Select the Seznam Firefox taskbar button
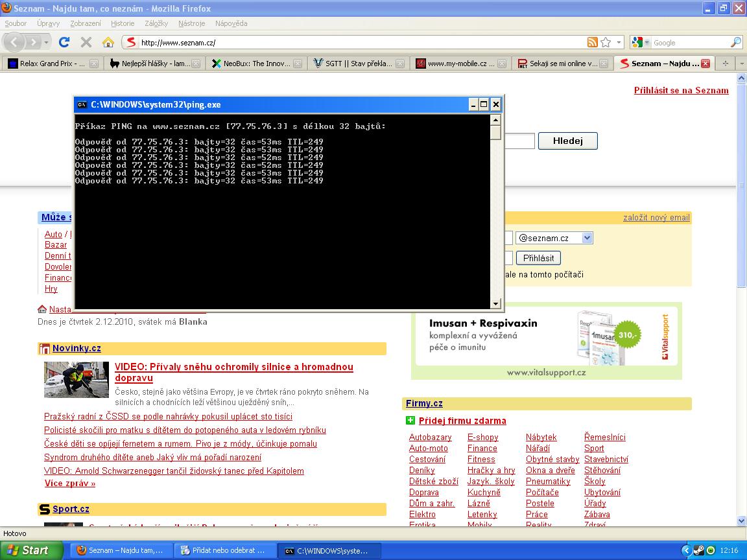Viewport: 747px width, 560px height. [x=121, y=550]
